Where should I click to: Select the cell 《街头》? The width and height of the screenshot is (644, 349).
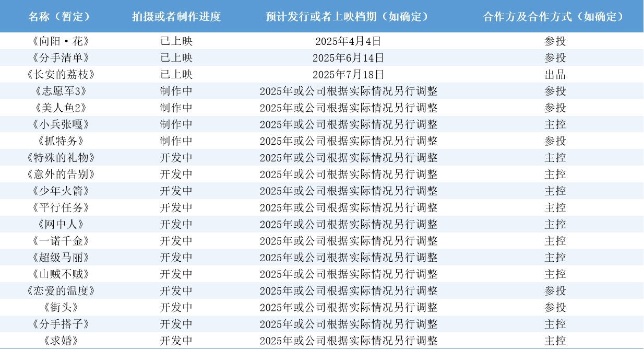tap(61, 307)
